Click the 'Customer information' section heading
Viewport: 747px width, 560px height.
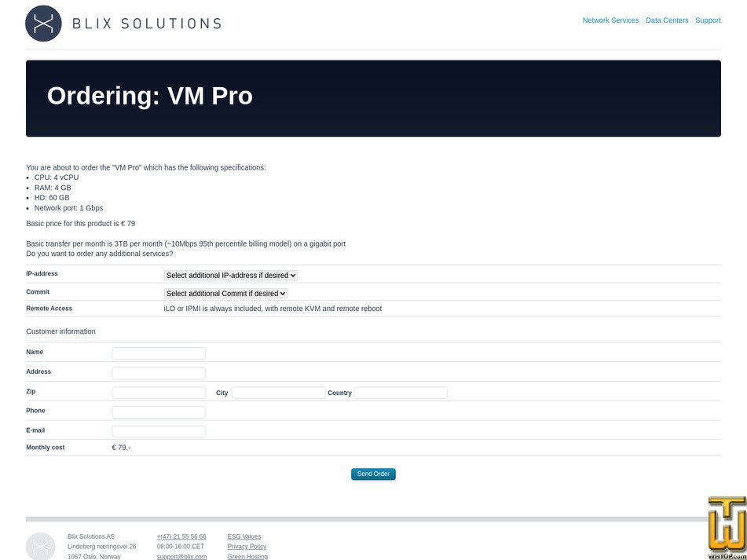tap(60, 331)
